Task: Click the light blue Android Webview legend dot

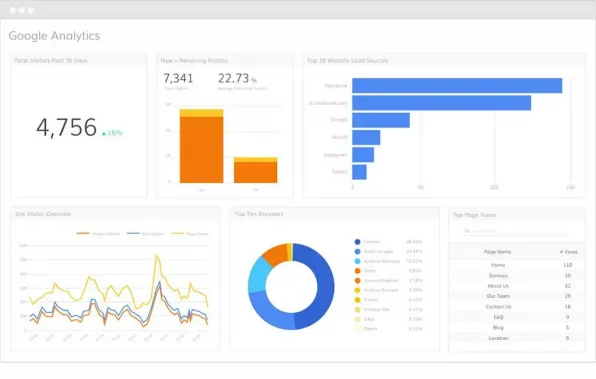Action: (x=357, y=261)
